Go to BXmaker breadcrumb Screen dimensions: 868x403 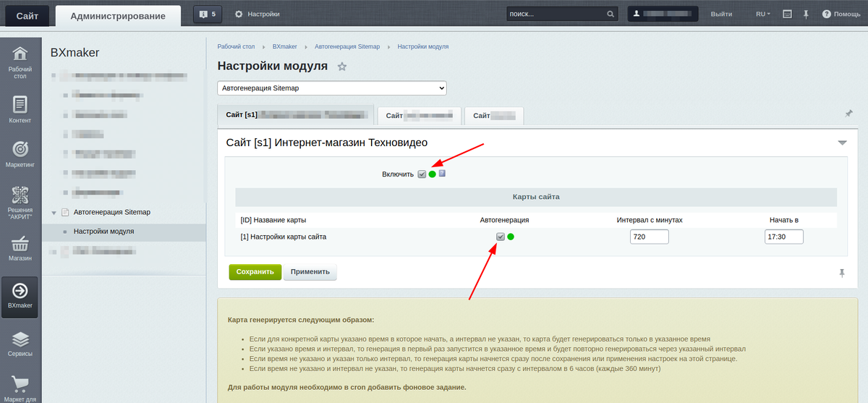pos(285,46)
